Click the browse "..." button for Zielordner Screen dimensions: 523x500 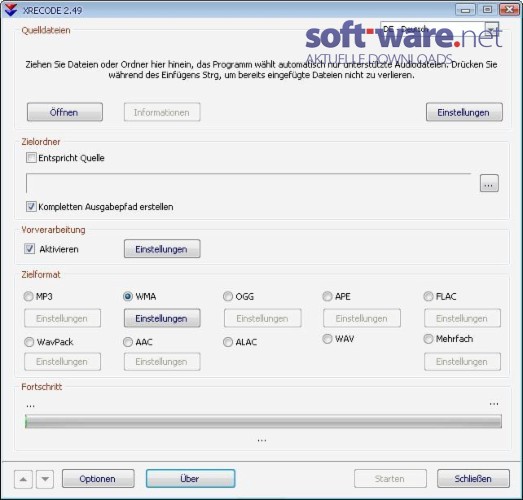[x=489, y=183]
